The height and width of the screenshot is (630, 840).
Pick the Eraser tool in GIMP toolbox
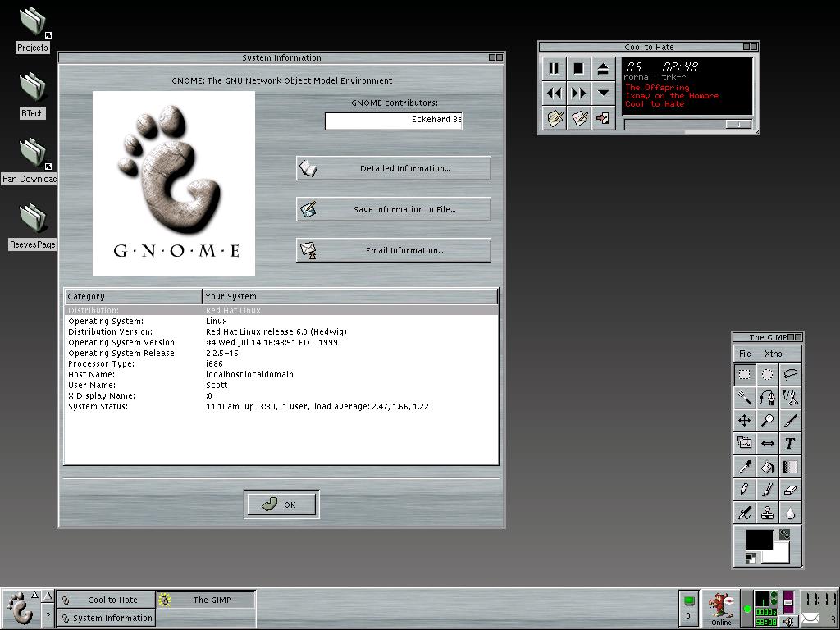tap(790, 490)
